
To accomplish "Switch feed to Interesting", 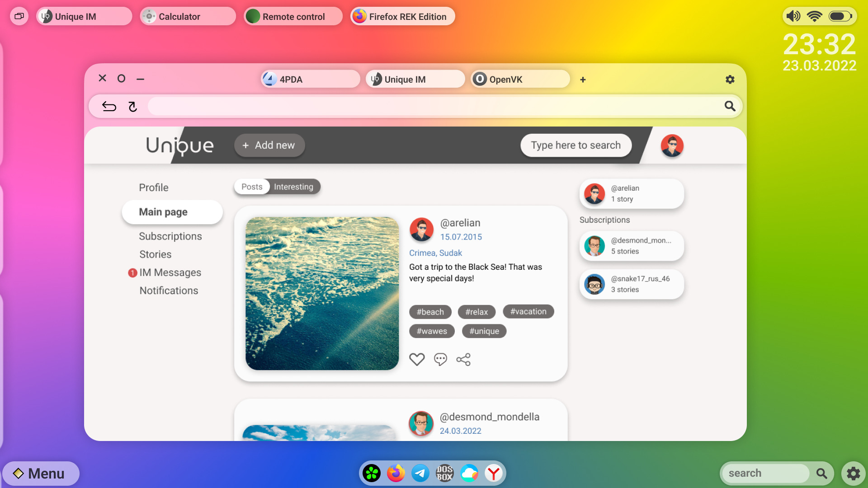I will pyautogui.click(x=293, y=187).
